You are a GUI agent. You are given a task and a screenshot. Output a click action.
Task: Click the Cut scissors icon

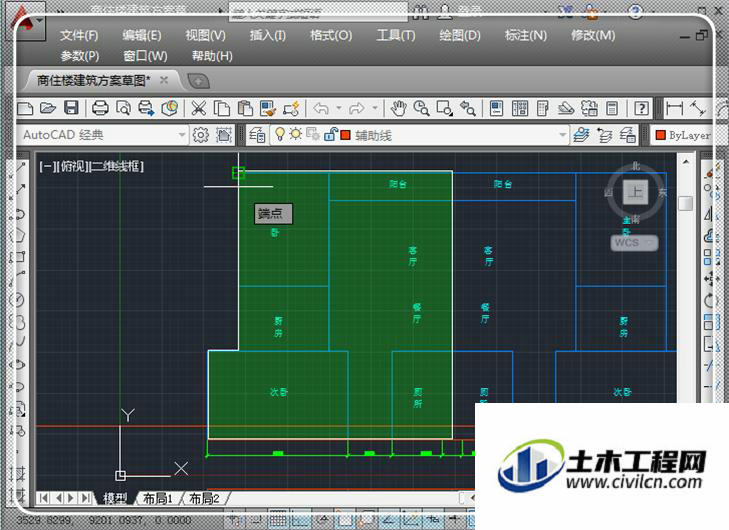[199, 109]
